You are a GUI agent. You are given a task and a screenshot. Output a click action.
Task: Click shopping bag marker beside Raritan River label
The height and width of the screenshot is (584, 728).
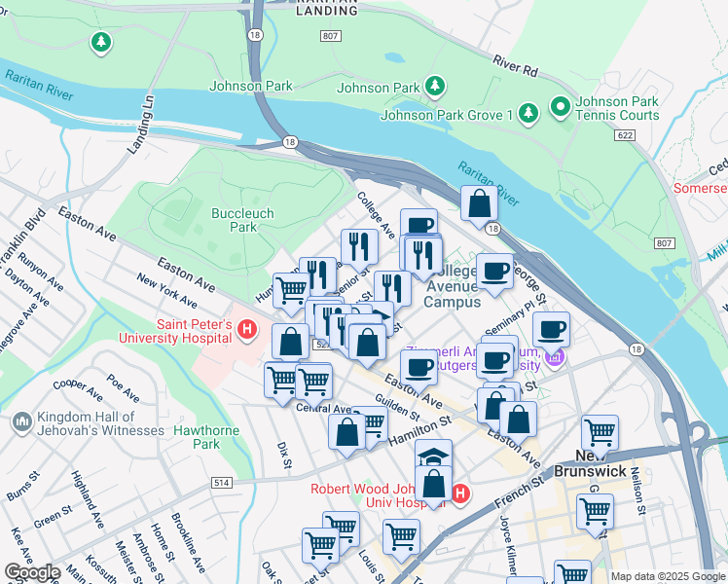point(479,206)
